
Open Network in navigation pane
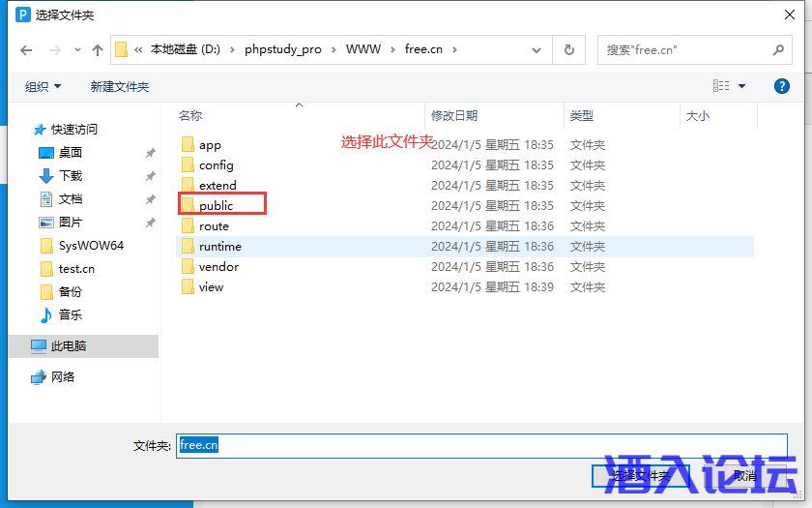(62, 376)
